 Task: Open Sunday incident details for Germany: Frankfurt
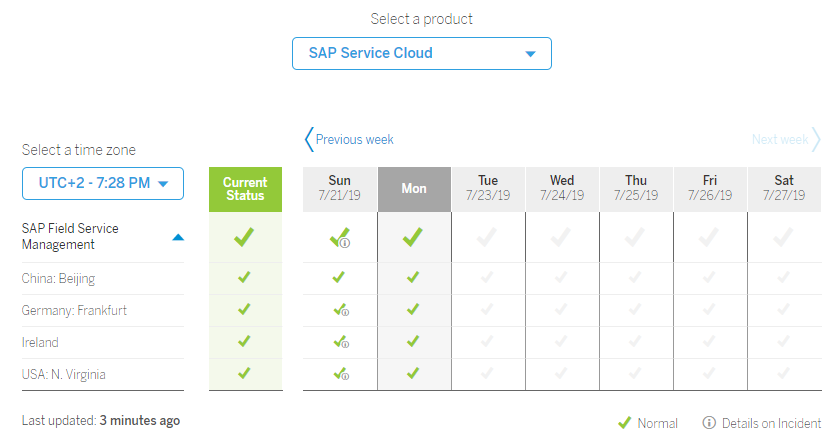click(x=345, y=312)
